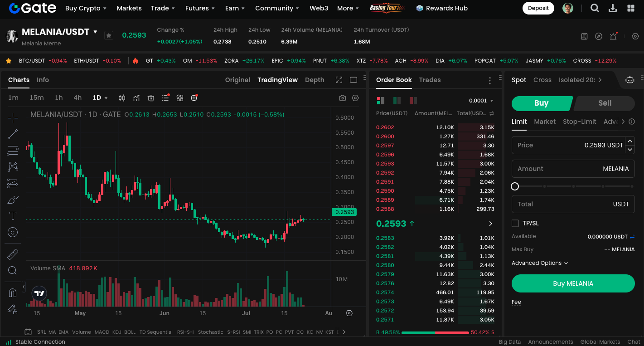Expand the Futures menu

pyautogui.click(x=200, y=8)
